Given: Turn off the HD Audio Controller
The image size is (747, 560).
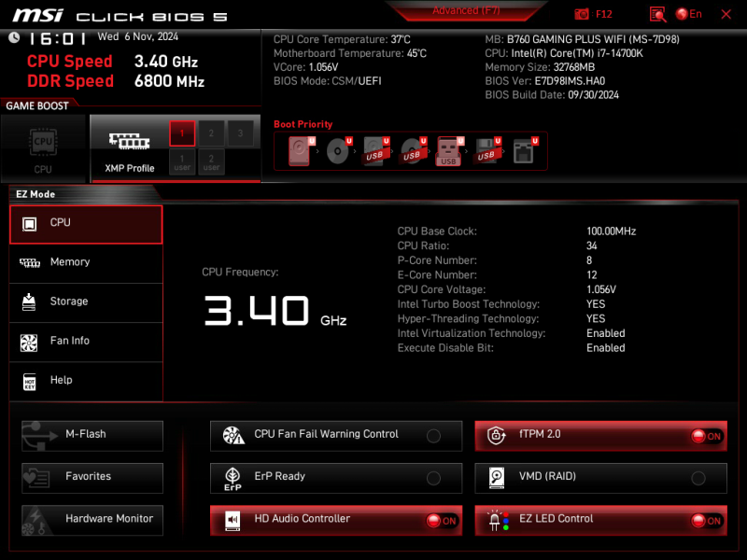Looking at the screenshot, I should pos(441,520).
